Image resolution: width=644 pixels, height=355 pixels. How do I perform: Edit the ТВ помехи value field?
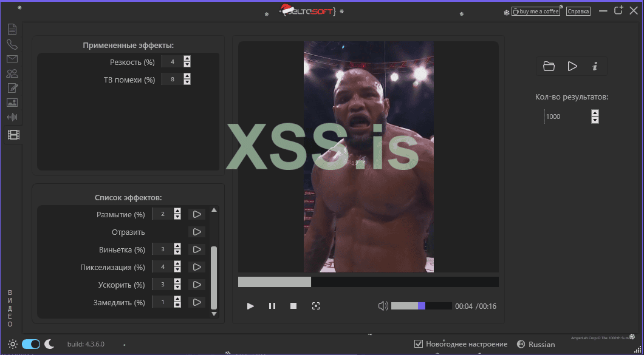(173, 79)
